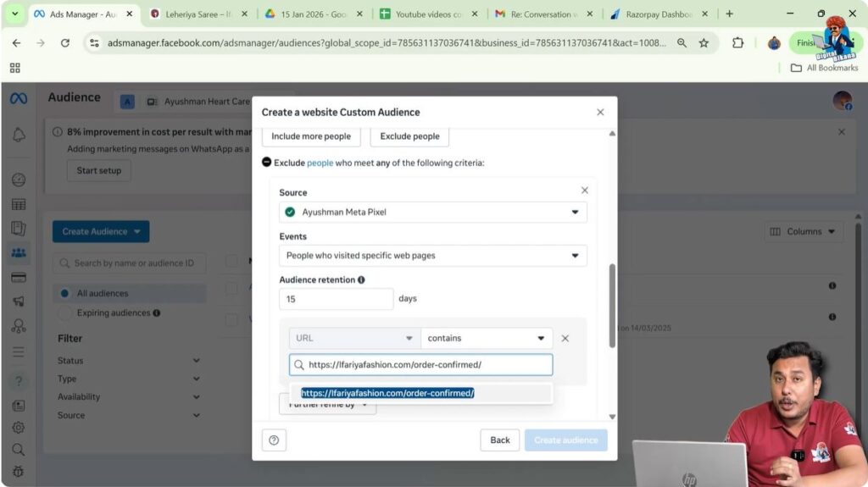This screenshot has height=487, width=868.
Task: Open Campaigns table icon in sidebar
Action: pos(19,204)
